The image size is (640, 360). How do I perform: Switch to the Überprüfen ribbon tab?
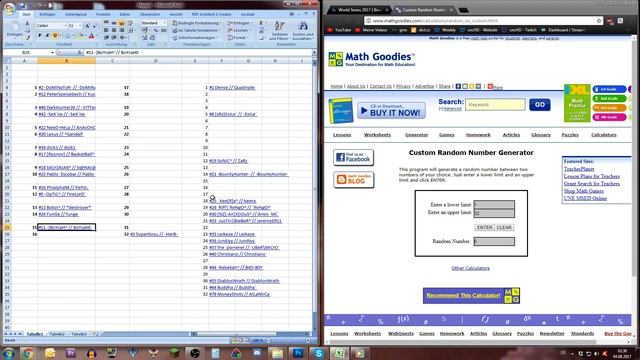[x=150, y=14]
